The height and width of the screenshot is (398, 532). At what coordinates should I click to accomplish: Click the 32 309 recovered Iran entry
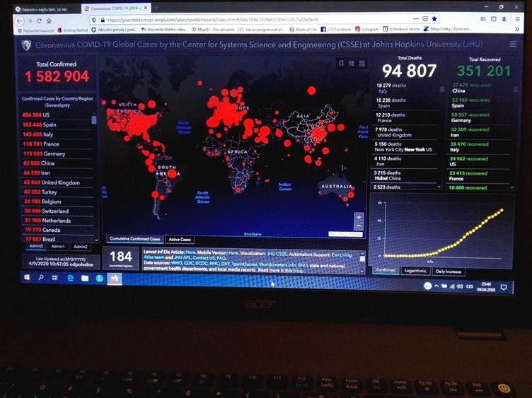pyautogui.click(x=480, y=132)
